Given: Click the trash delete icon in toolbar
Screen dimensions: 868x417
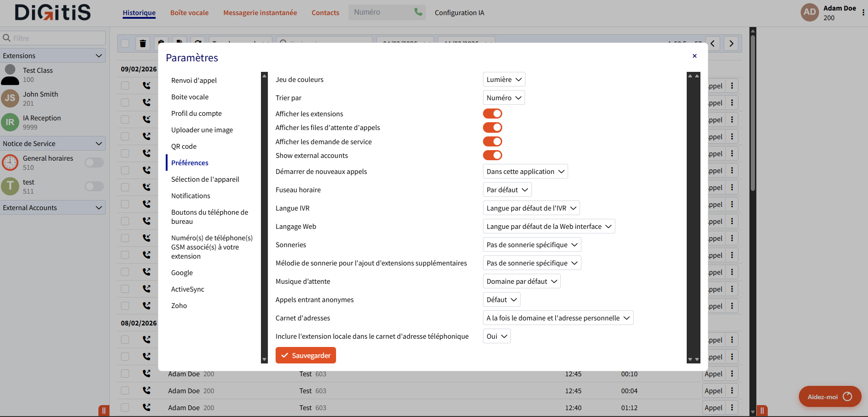Looking at the screenshot, I should point(143,43).
